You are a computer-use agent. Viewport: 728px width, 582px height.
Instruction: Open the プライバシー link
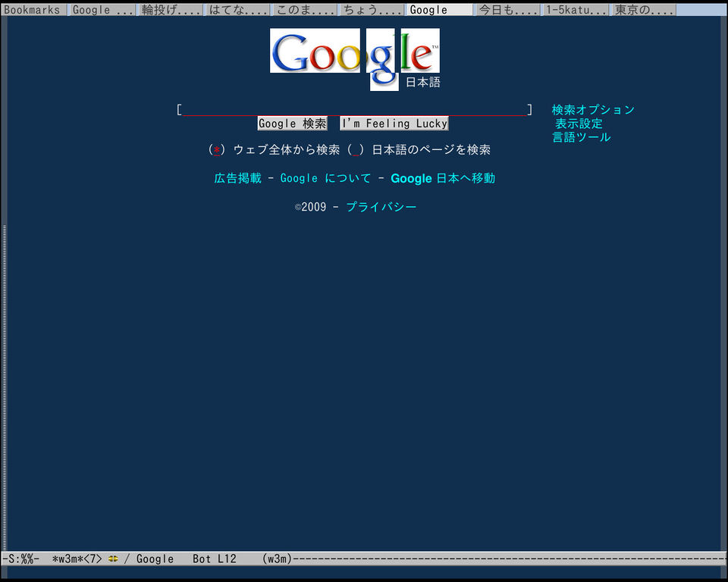pyautogui.click(x=381, y=207)
